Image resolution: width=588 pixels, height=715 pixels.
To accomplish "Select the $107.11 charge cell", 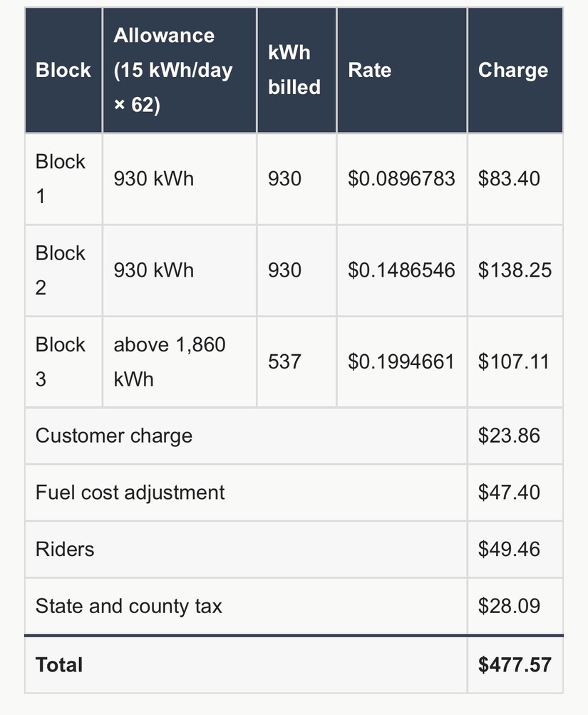I will pyautogui.click(x=515, y=361).
